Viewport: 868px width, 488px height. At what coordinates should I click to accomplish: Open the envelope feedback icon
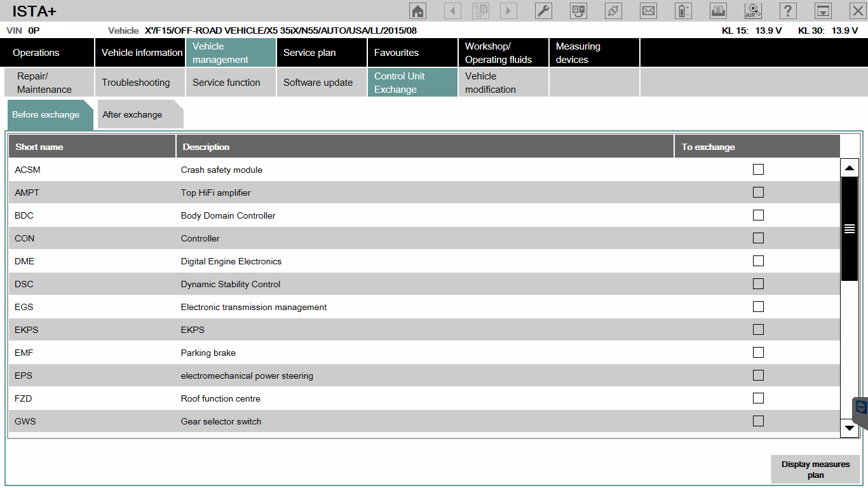(648, 11)
